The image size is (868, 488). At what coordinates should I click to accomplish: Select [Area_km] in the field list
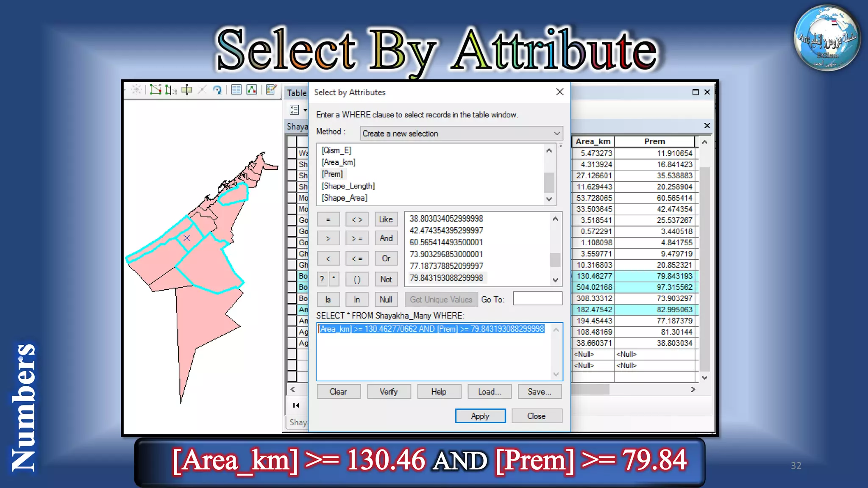coord(338,162)
